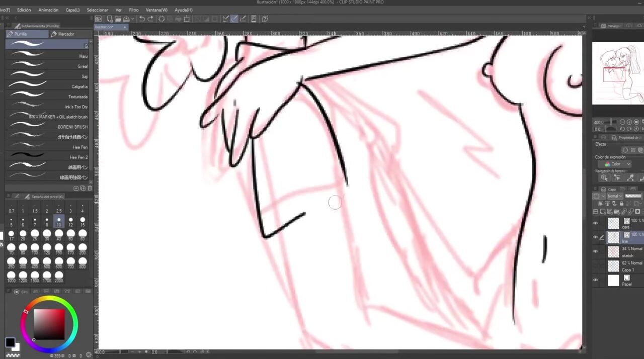
Task: Pick a color in the color wheel square
Action: pos(49,324)
